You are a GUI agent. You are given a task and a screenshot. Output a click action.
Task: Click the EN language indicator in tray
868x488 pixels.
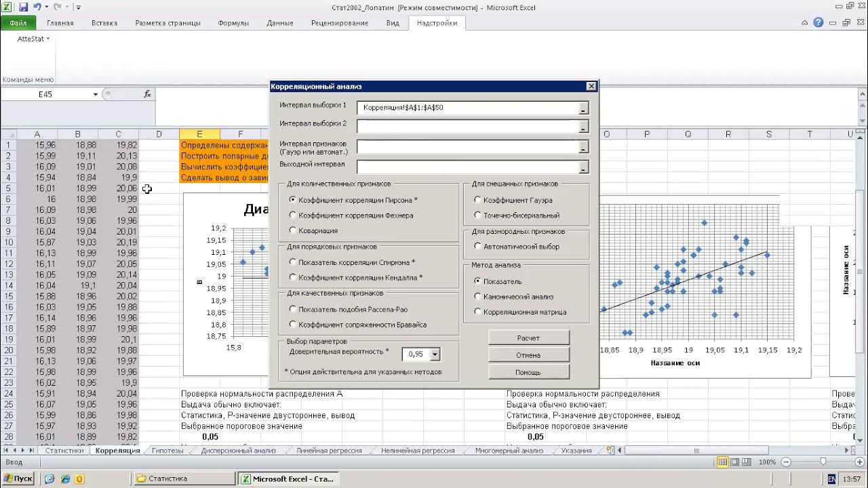click(x=832, y=479)
